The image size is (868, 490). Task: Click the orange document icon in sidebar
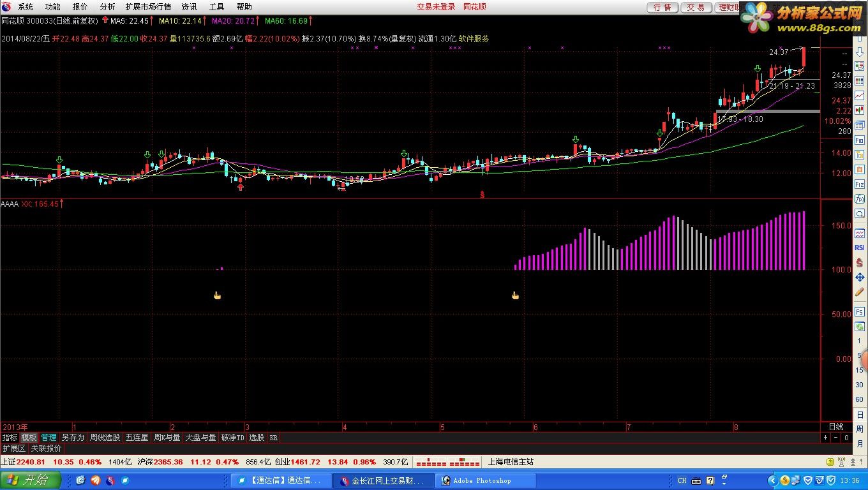pos(860,169)
